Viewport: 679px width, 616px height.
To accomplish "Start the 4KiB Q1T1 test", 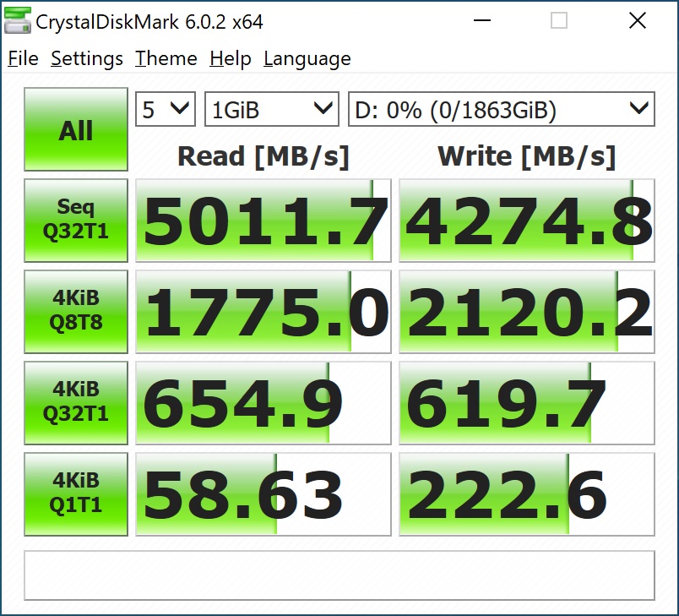I will [x=76, y=494].
